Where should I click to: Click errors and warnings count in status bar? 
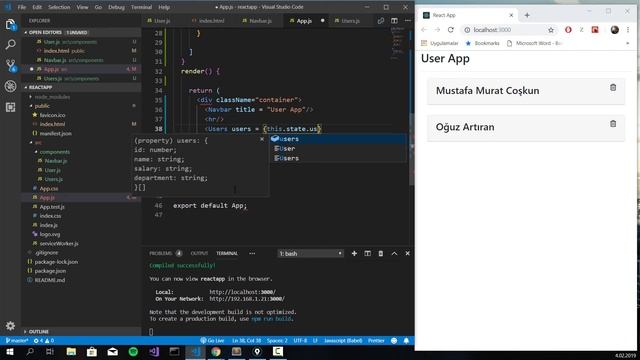(x=44, y=340)
